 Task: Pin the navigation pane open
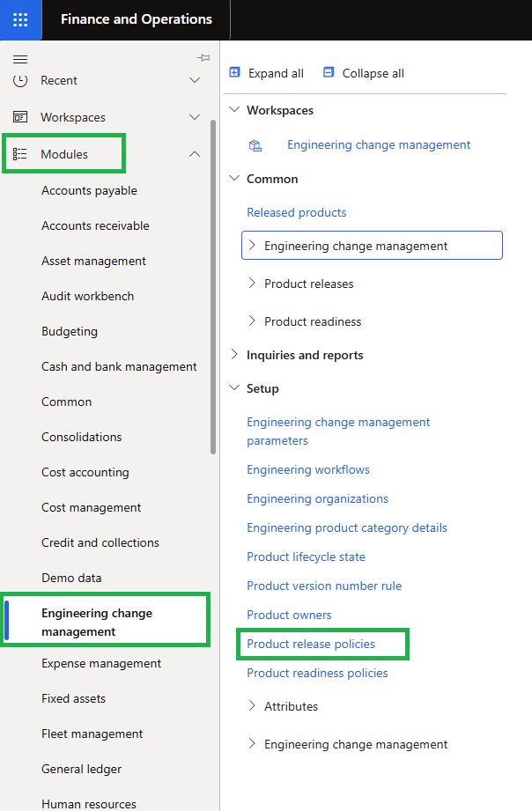pyautogui.click(x=203, y=56)
